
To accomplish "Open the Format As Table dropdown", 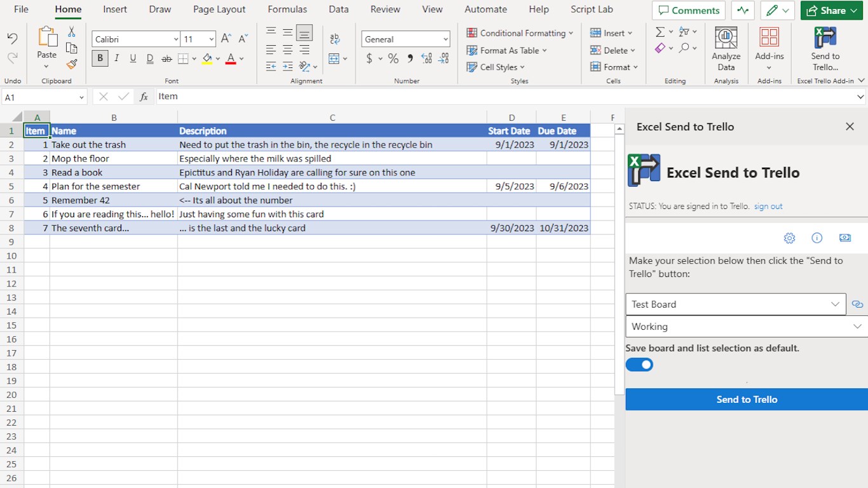I will click(x=506, y=50).
